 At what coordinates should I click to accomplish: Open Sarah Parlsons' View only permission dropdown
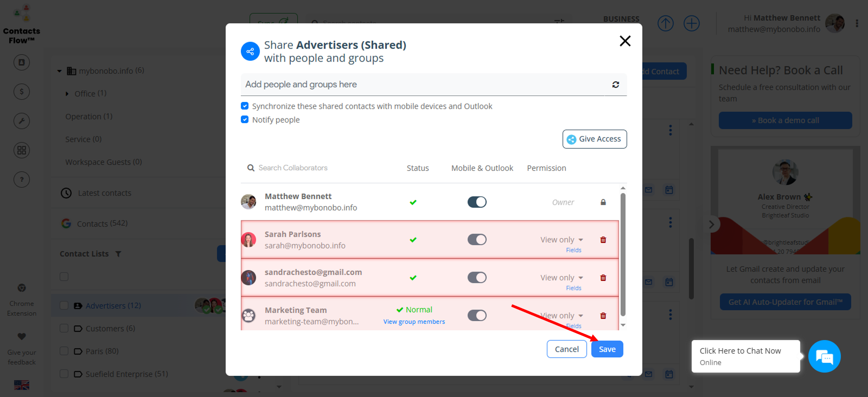(x=562, y=240)
